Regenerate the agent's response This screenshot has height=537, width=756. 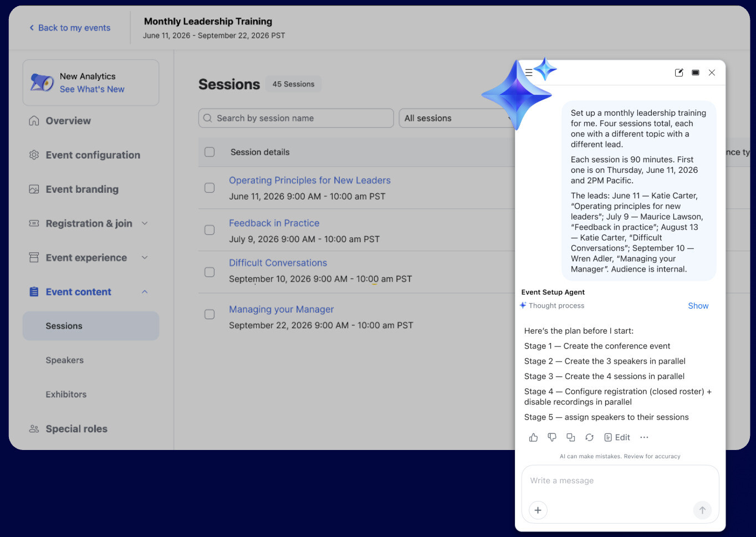pos(589,437)
